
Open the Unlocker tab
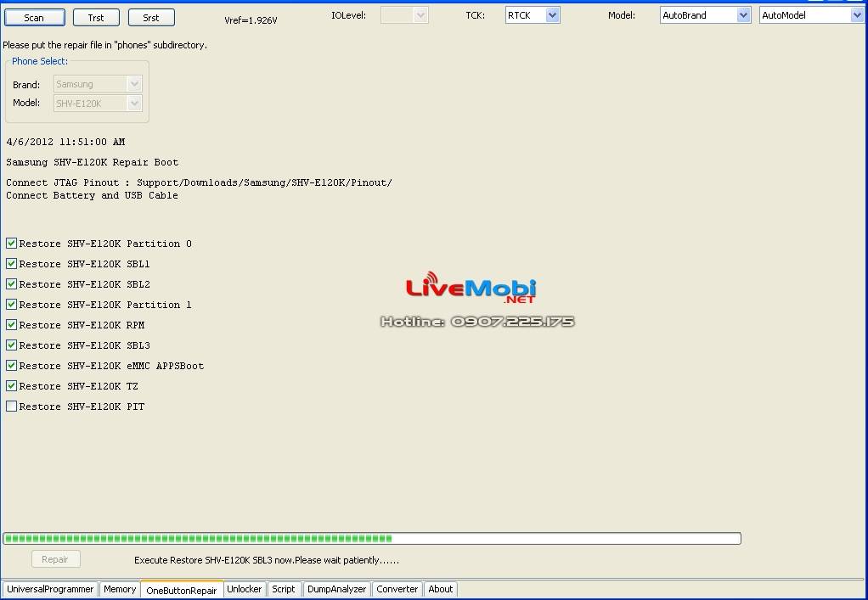(245, 590)
